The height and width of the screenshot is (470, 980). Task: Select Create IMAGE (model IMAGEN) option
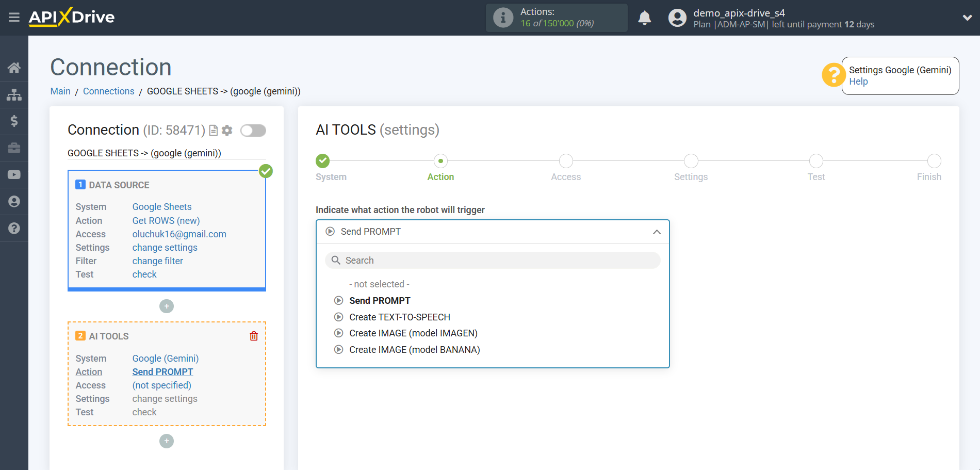[x=413, y=333]
